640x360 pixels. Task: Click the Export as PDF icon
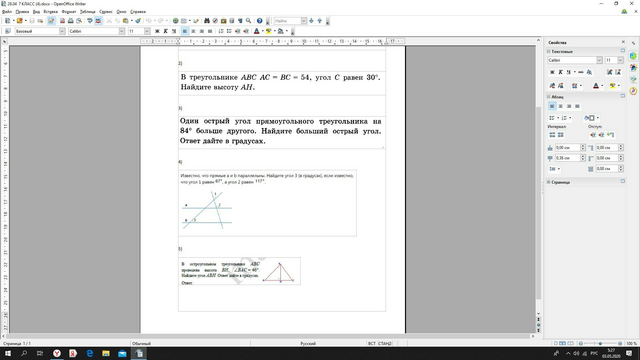click(62, 21)
